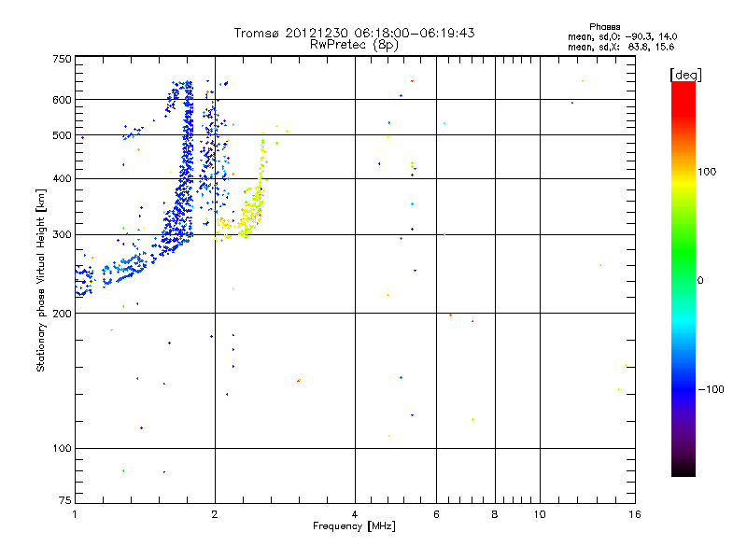Viewport: 747px width, 560px height.
Task: Click the '400' y-axis tick label
Action: click(x=62, y=179)
